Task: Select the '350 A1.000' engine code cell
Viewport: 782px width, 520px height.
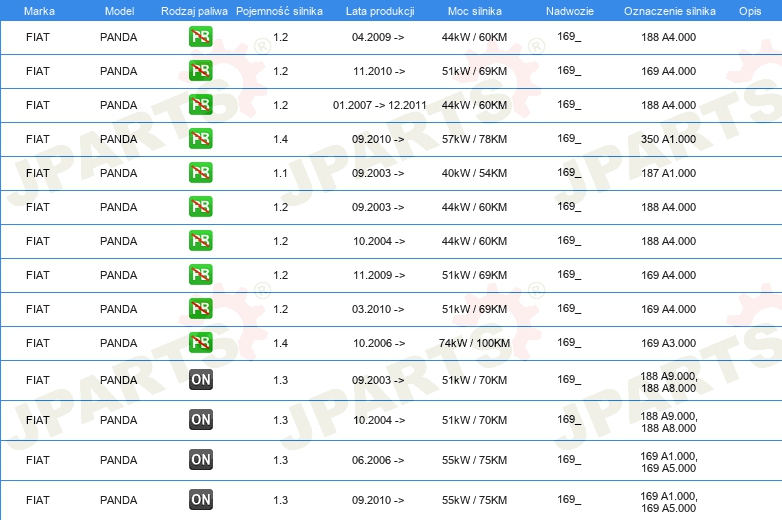Action: click(668, 139)
